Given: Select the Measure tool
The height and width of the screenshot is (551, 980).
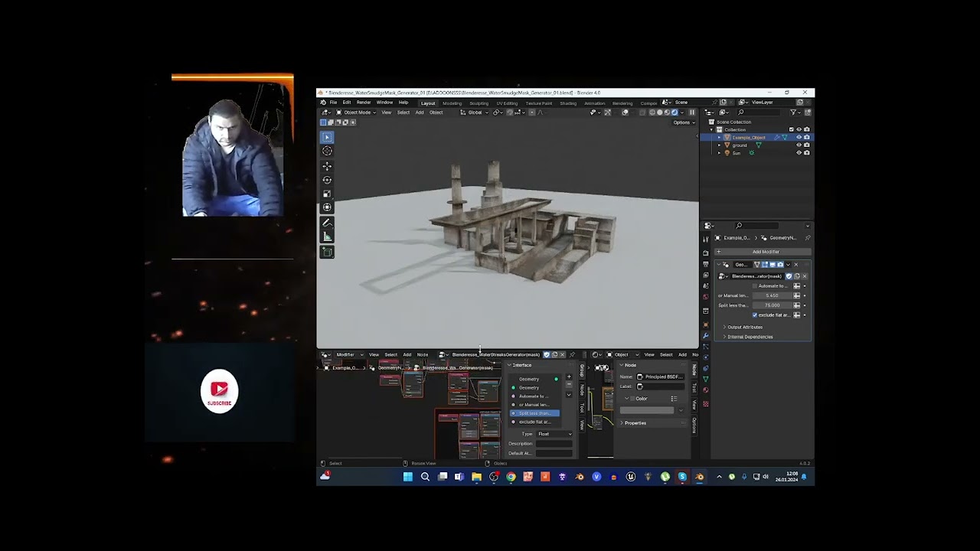Looking at the screenshot, I should (x=327, y=236).
